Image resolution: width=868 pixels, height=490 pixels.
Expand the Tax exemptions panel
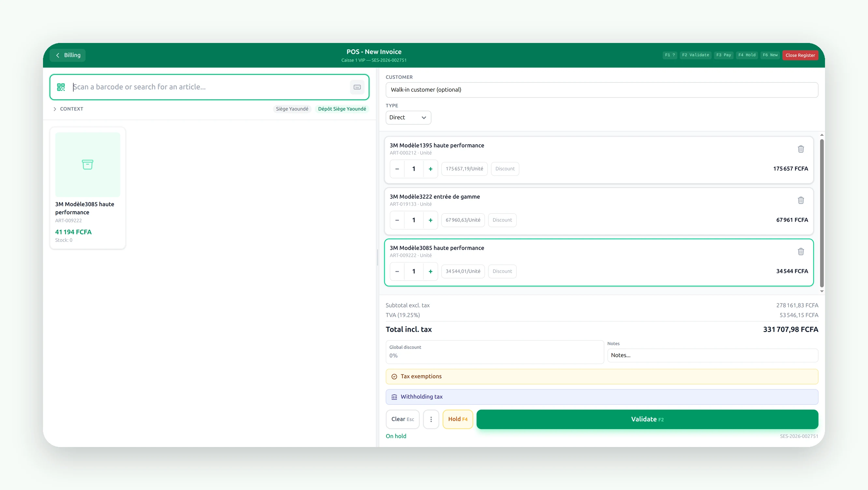point(602,376)
